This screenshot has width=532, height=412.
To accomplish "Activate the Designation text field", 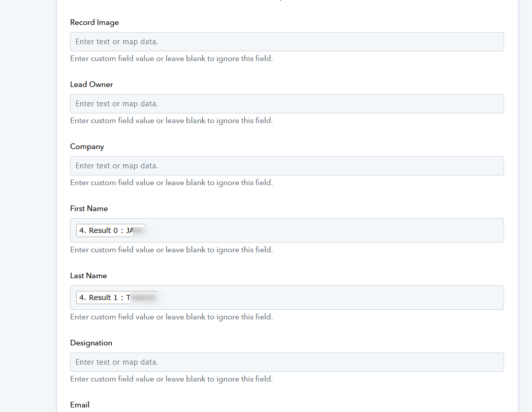I will [x=287, y=362].
